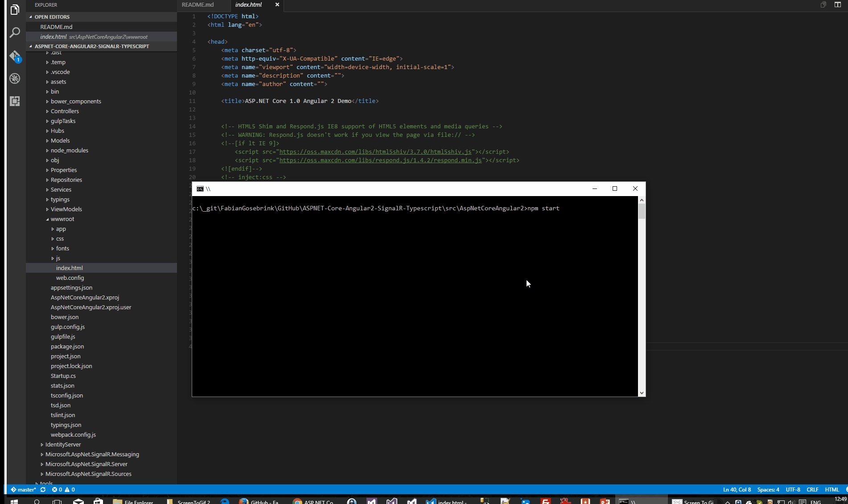Open webpack.config.js file
Viewport: 848px width, 504px height.
tap(101, 434)
